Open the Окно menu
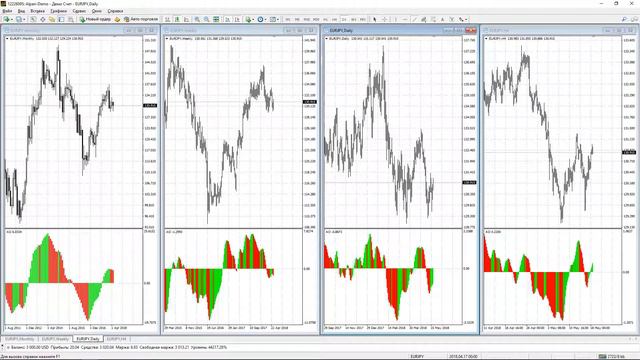640x360 pixels. pyautogui.click(x=97, y=11)
